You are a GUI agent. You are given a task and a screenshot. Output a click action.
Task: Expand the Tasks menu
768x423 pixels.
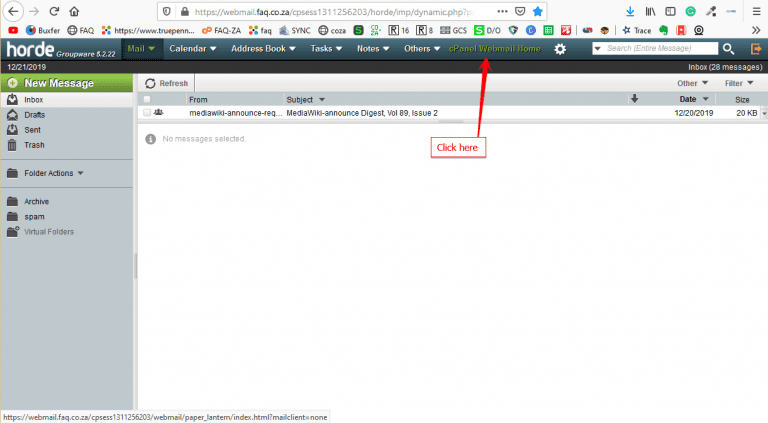[x=326, y=48]
